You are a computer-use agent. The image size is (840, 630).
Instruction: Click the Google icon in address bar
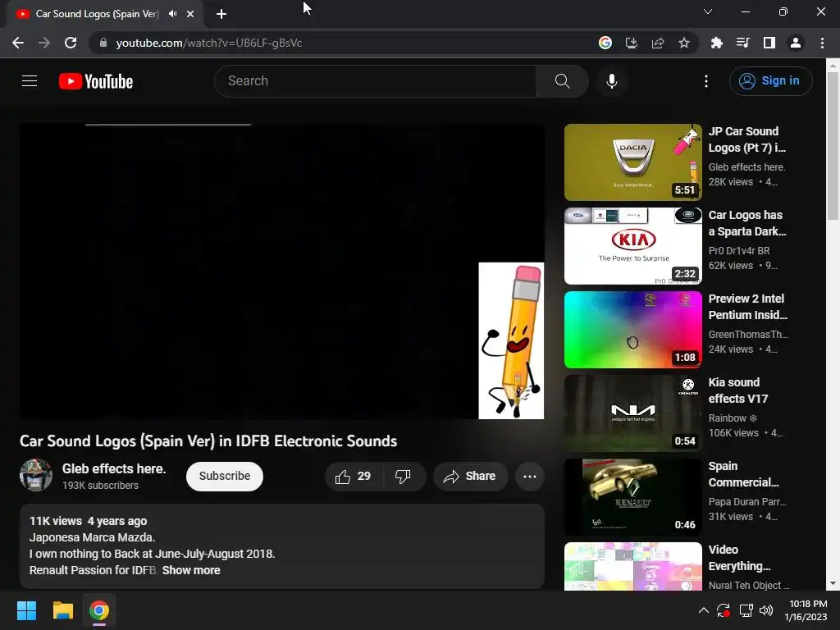coord(605,43)
